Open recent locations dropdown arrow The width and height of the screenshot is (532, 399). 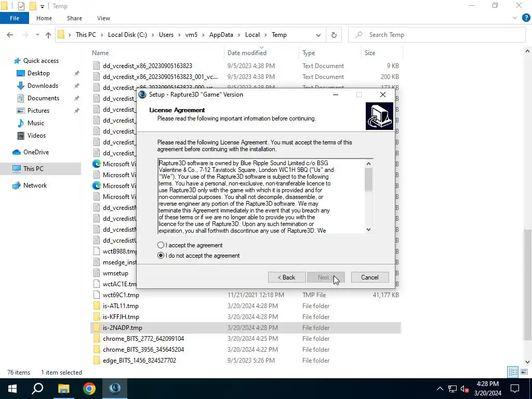click(37, 35)
